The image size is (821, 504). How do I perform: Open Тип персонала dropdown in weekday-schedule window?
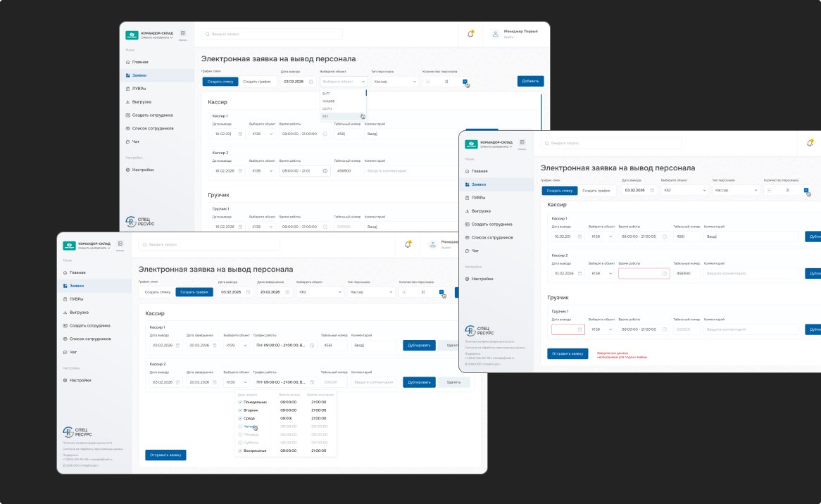pos(370,292)
